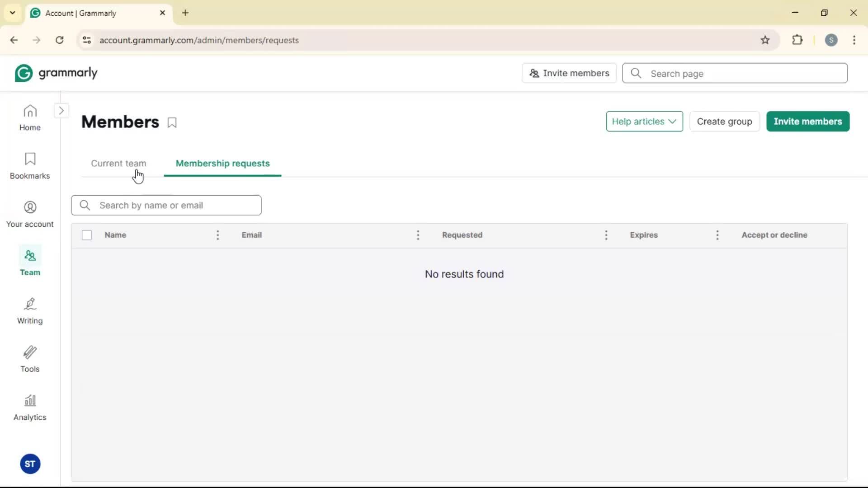Open Expires column options menu
Screen dimensions: 868x488
pyautogui.click(x=717, y=235)
